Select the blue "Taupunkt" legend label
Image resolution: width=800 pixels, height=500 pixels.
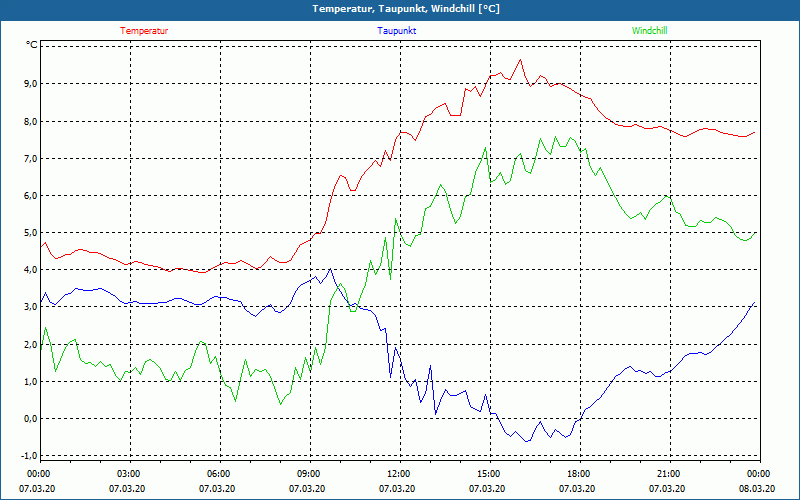[397, 31]
